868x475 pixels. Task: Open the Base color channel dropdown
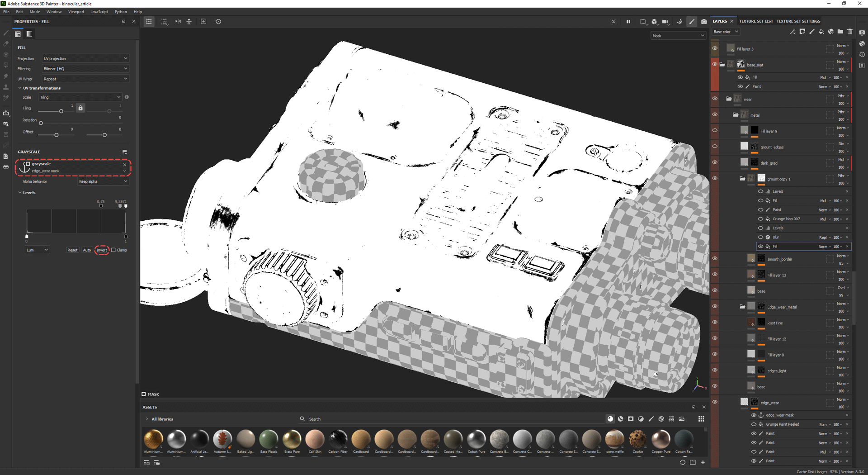726,32
